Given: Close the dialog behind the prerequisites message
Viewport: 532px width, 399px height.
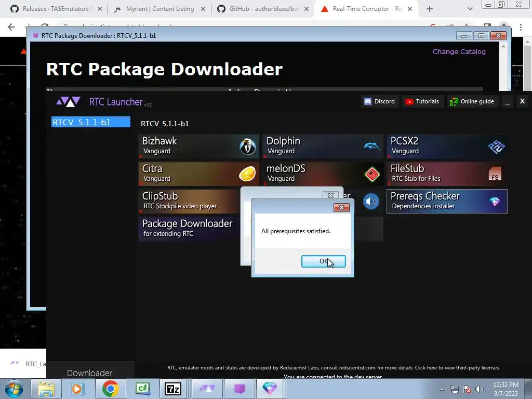Looking at the screenshot, I should (330, 195).
